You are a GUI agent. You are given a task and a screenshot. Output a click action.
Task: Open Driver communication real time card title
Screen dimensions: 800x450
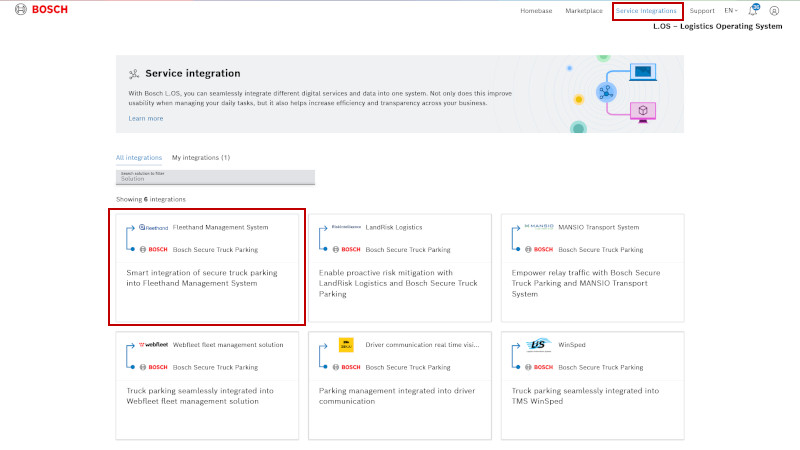click(422, 345)
